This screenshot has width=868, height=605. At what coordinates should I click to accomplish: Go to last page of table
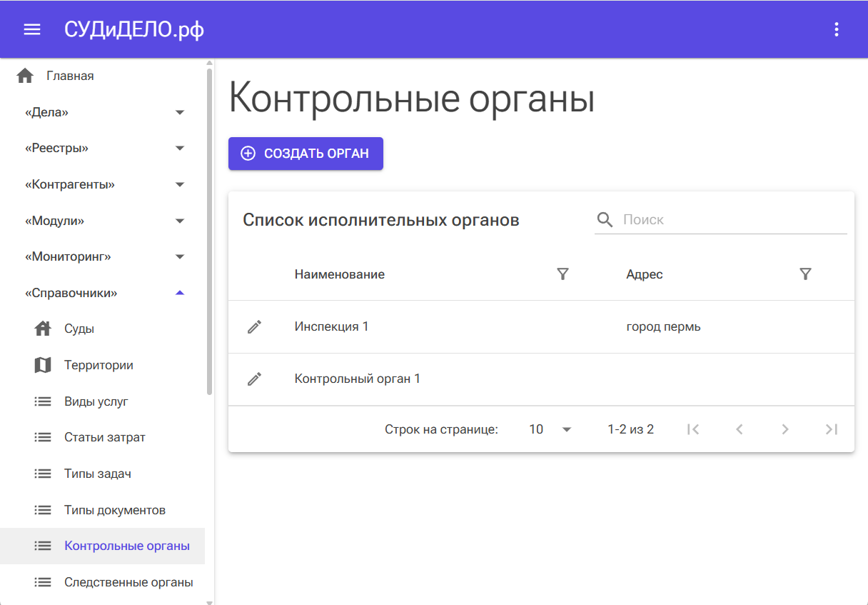[x=831, y=429]
